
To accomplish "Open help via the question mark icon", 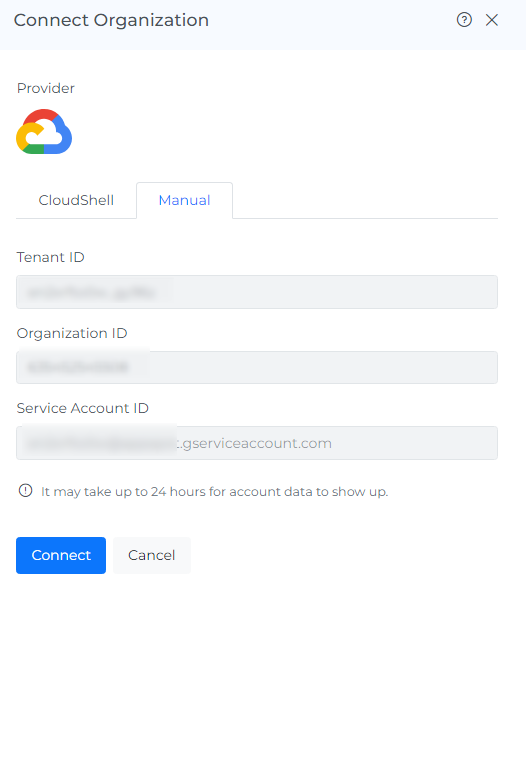I will 464,20.
